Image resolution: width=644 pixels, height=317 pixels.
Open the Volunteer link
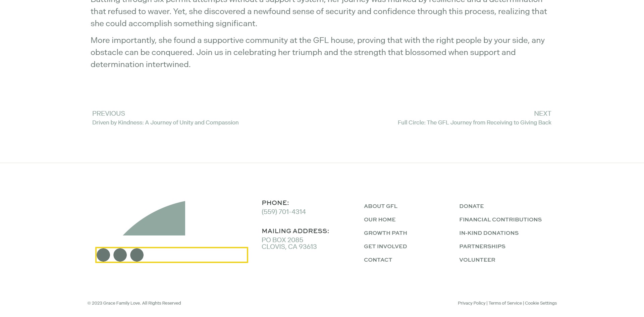click(x=477, y=260)
